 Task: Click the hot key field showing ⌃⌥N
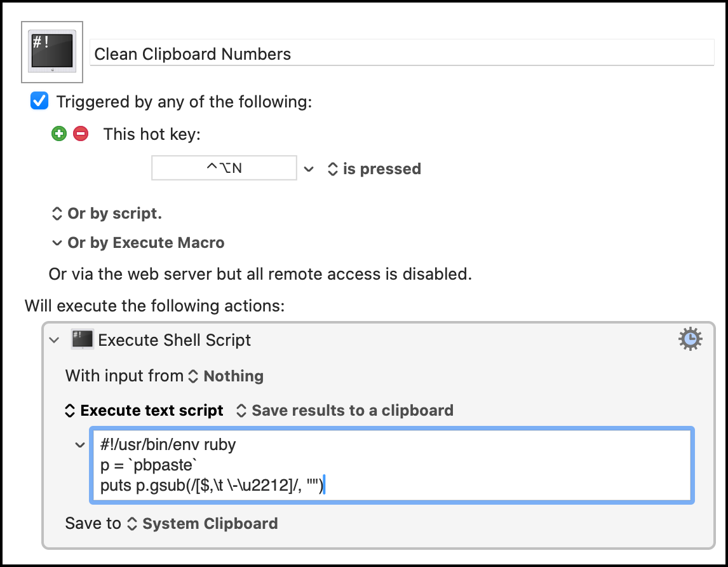click(x=224, y=168)
